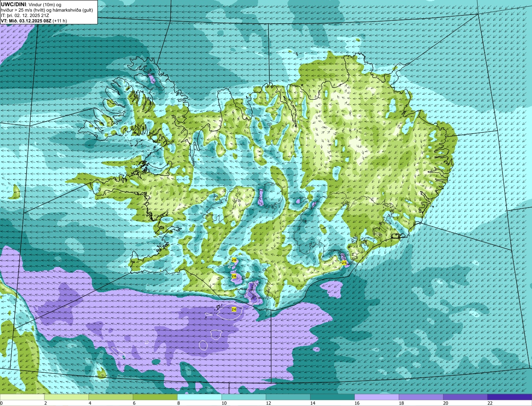The height and width of the screenshot is (406, 532).
Task: Click the color scale label '16'
Action: [x=357, y=403]
